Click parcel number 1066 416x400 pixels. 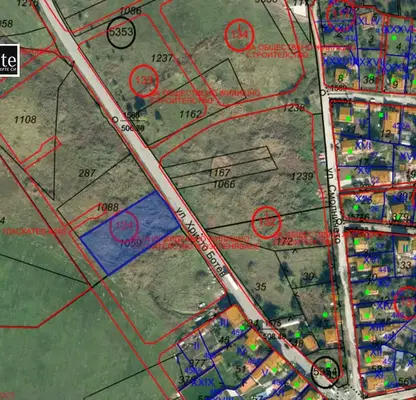(224, 184)
